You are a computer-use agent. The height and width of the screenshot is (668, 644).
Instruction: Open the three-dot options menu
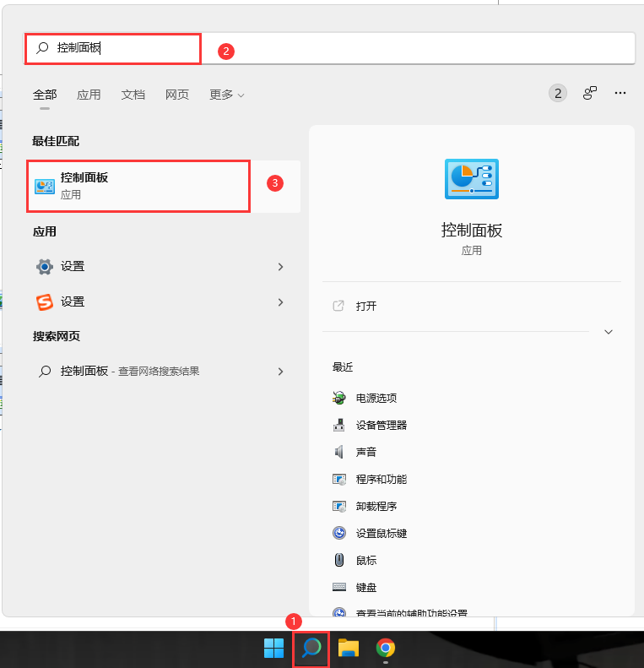click(620, 94)
